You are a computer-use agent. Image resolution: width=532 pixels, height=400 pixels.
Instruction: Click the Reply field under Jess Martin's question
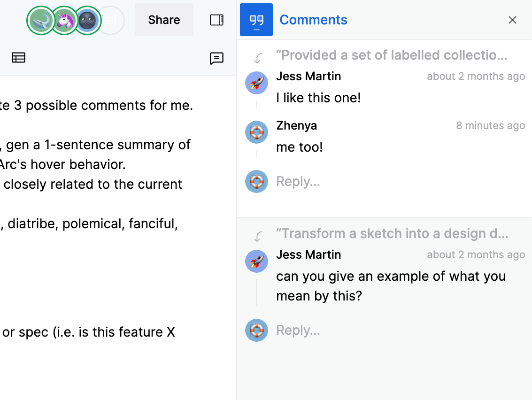298,330
